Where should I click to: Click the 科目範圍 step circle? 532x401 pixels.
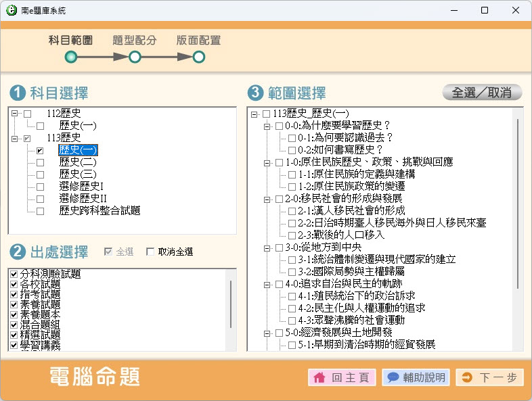[x=70, y=57]
